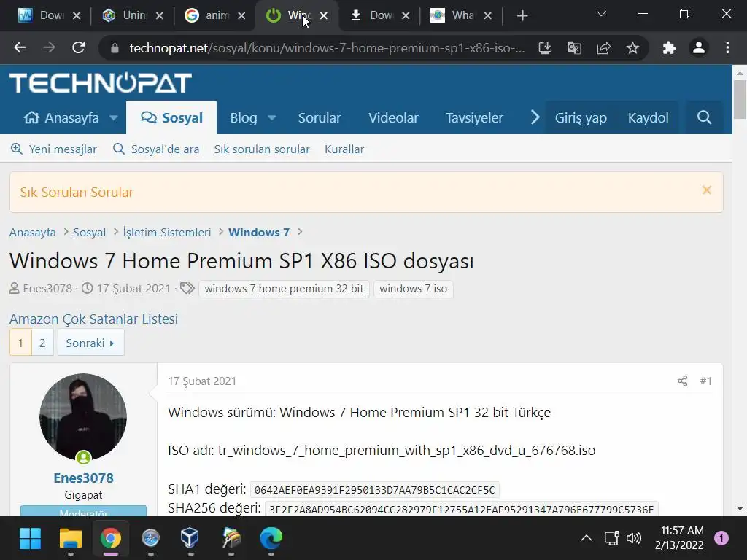Expand the Anasayfa dropdown arrow
The image size is (747, 560).
[x=113, y=117]
